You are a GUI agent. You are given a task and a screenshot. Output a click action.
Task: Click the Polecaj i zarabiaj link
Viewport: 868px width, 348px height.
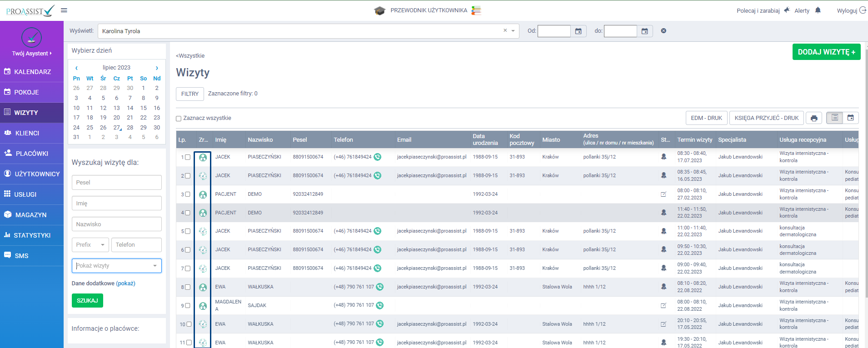pos(758,10)
